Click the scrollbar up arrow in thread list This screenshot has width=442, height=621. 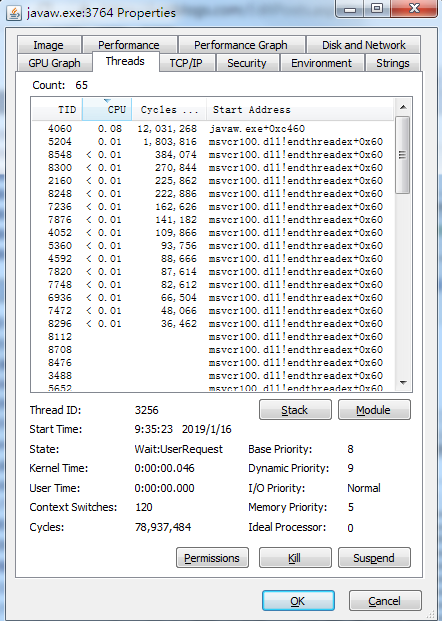point(403,107)
